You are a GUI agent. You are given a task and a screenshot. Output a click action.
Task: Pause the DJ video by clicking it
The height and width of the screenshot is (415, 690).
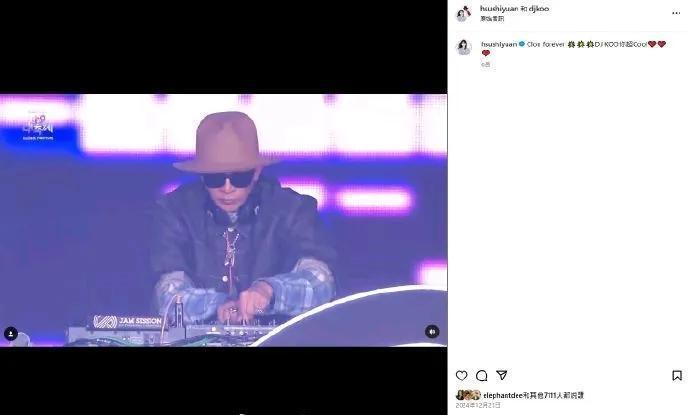coord(224,220)
